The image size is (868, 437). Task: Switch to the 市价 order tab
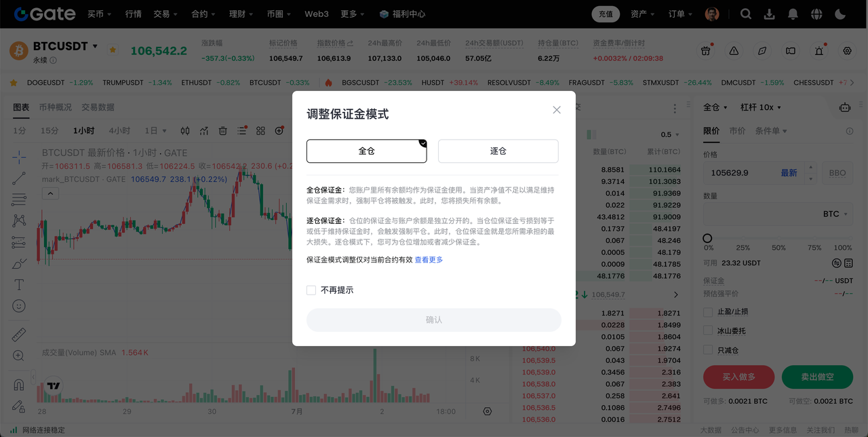[737, 131]
